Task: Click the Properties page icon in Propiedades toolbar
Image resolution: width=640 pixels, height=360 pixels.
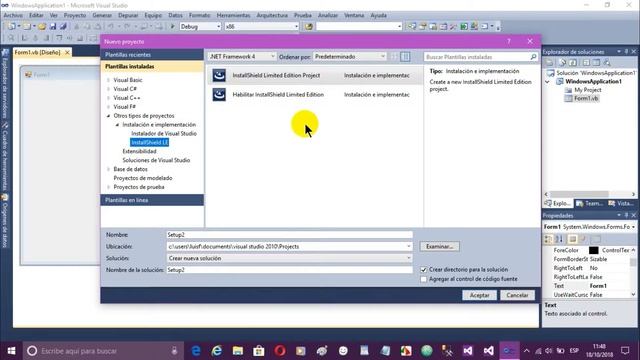Action: [573, 239]
